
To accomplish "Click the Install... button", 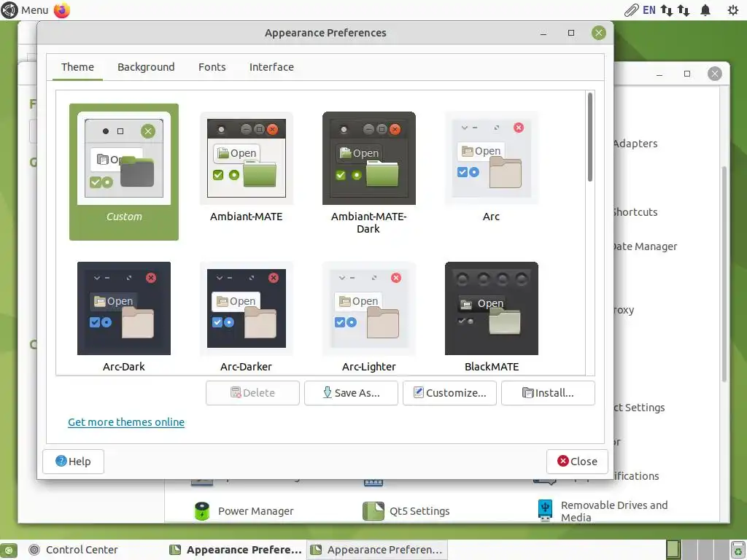I will point(548,393).
